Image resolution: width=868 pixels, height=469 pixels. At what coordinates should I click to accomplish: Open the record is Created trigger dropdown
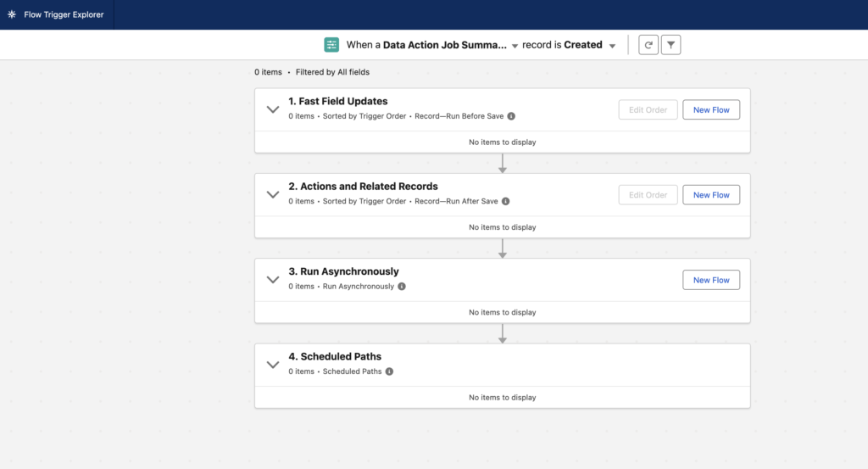click(612, 46)
